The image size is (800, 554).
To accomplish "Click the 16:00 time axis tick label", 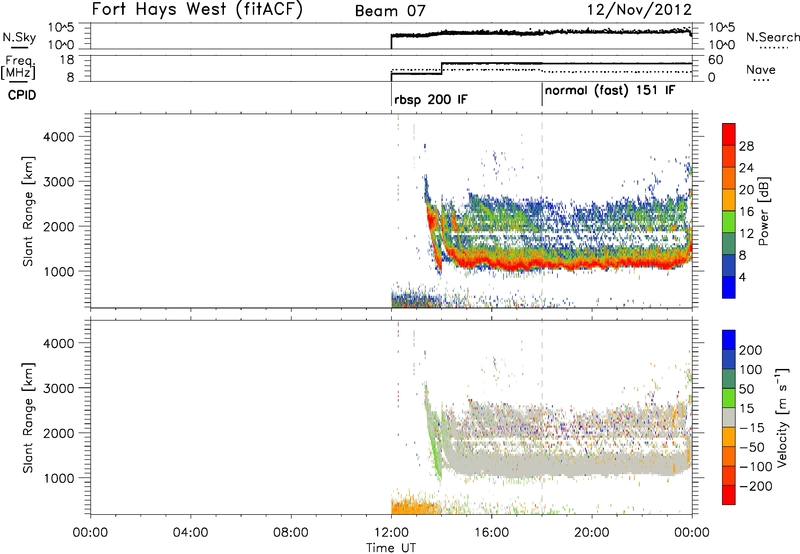I will pyautogui.click(x=491, y=533).
